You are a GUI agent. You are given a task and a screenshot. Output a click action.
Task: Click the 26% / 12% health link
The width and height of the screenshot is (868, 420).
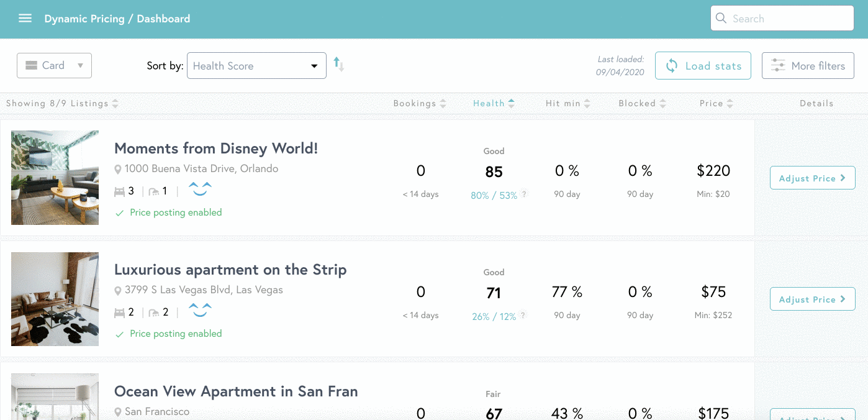pos(494,316)
